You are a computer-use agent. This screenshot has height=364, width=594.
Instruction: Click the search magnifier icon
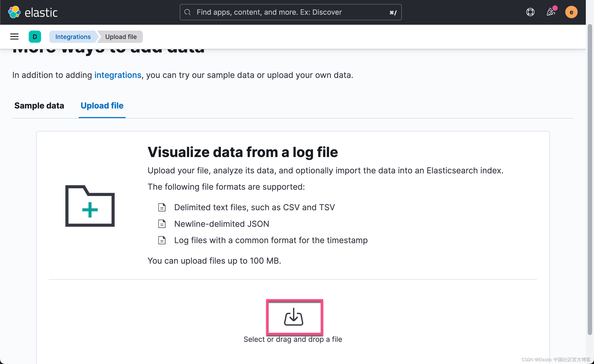[187, 12]
